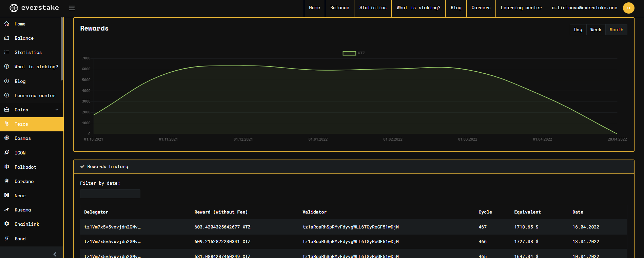
Task: Toggle the XTZ legend swatch on chart
Action: pos(349,53)
